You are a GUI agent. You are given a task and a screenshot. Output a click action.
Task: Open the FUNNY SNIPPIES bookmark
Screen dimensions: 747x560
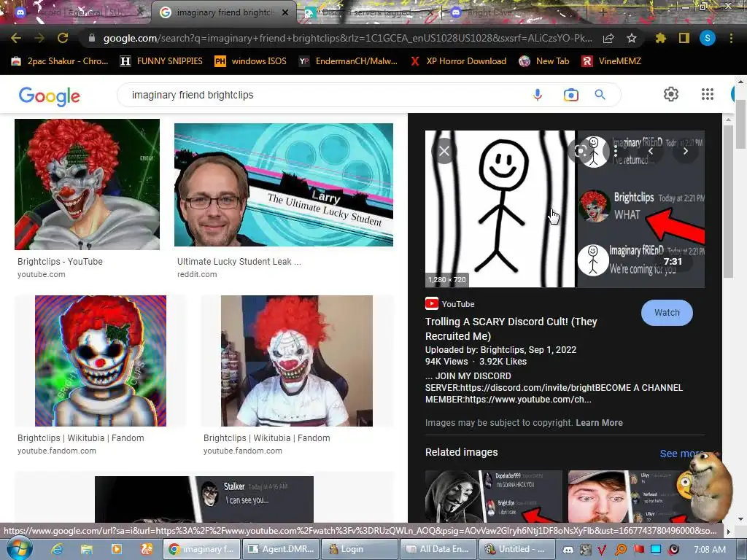coord(161,61)
